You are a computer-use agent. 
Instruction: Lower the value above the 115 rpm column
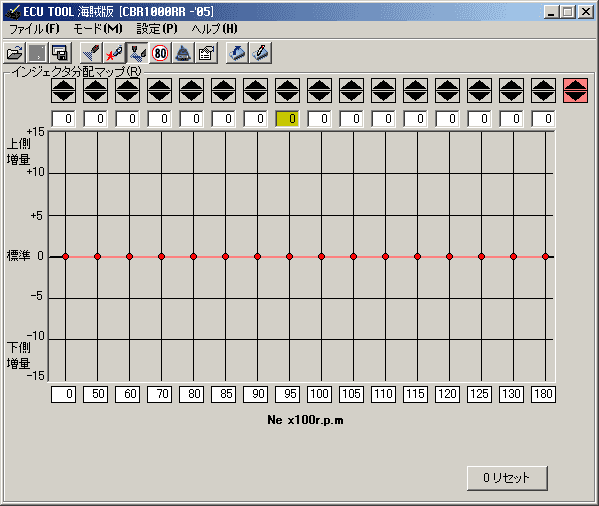pos(416,96)
